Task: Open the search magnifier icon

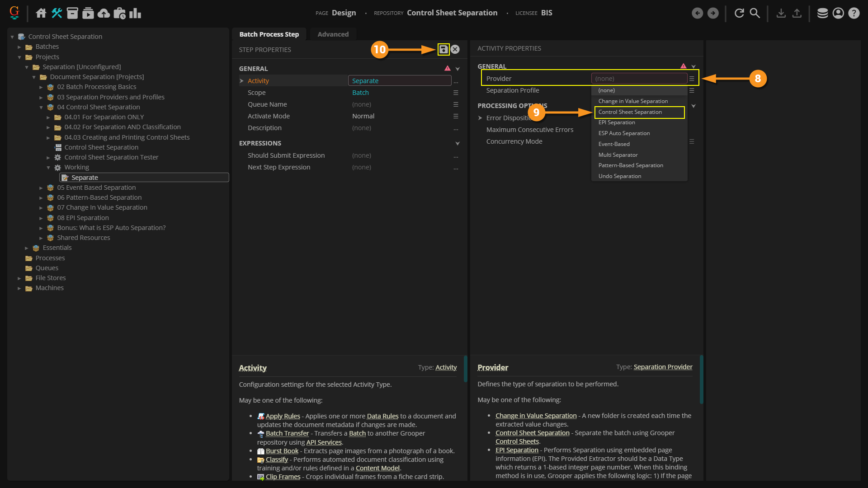Action: 755,13
